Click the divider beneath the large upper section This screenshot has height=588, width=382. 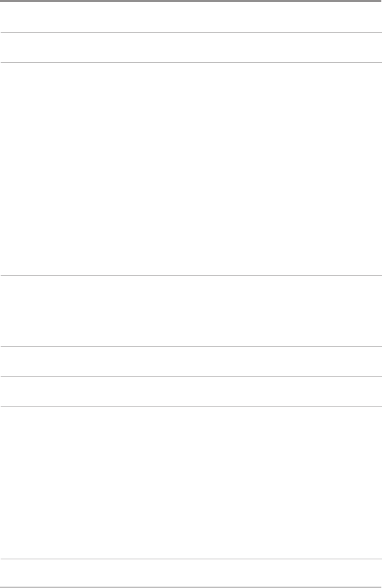pyautogui.click(x=191, y=276)
